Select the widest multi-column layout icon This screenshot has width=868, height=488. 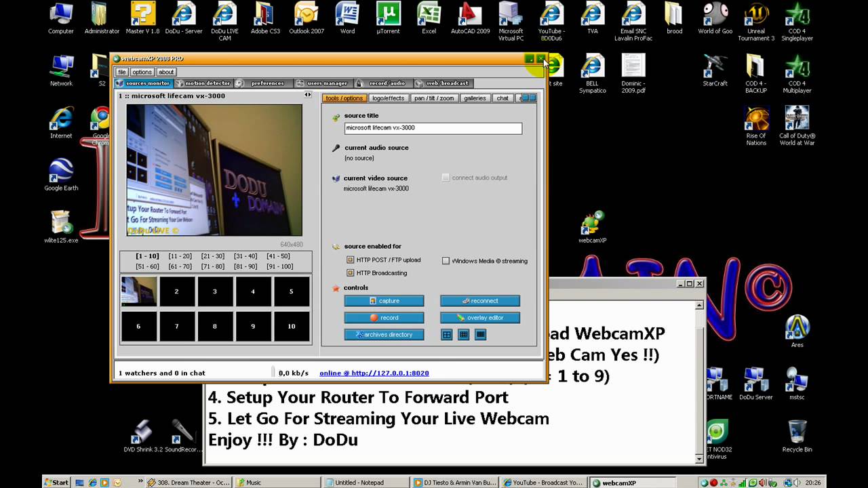pos(480,335)
